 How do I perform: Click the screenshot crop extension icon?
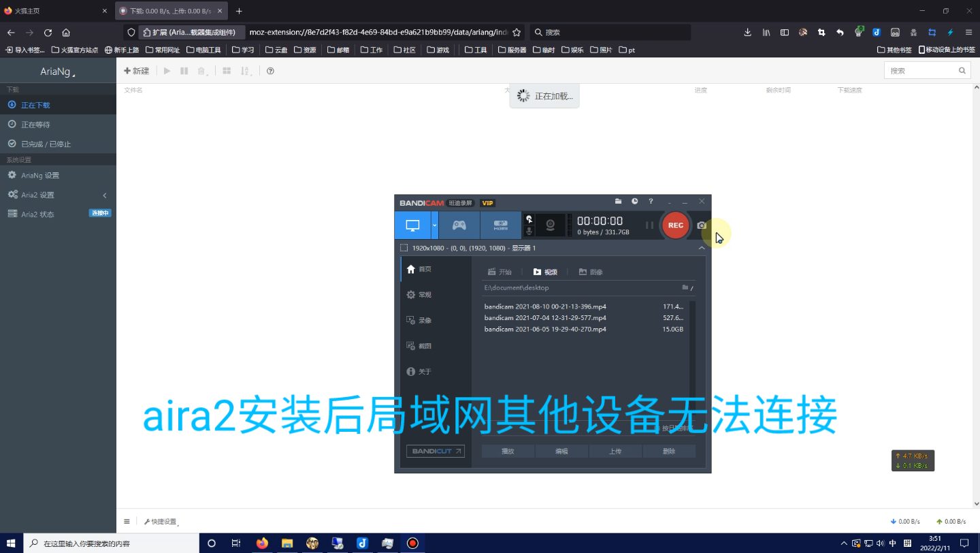821,32
